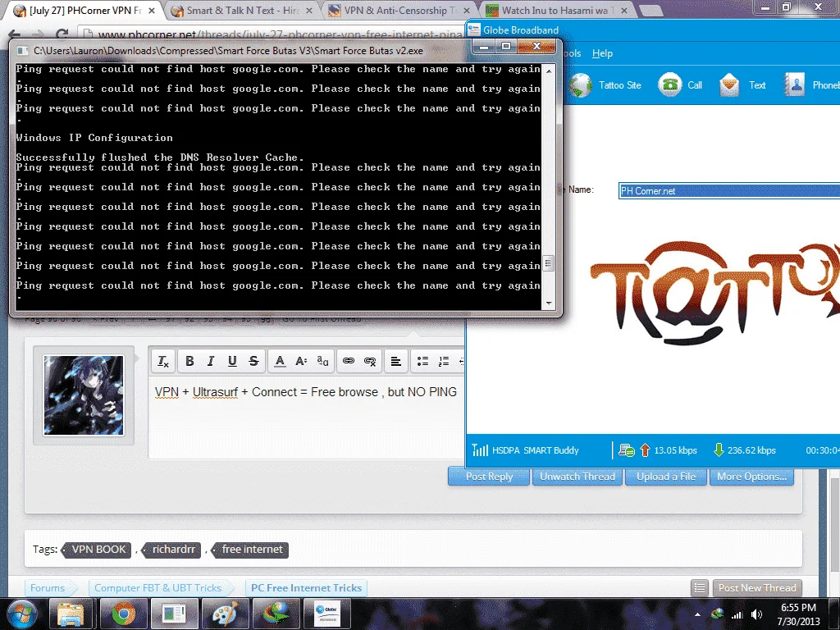The image size is (840, 630).
Task: Open Internet Download Manager taskbar icon
Action: pos(276,614)
